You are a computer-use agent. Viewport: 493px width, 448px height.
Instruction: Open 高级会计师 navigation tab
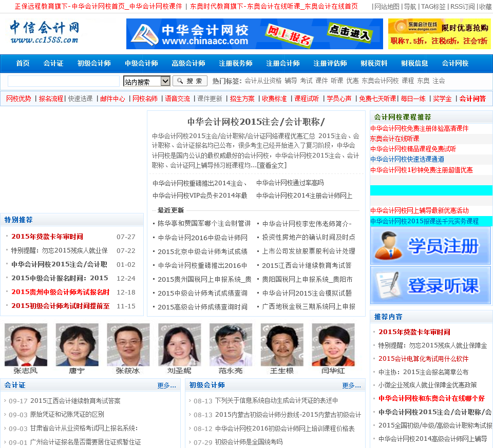188,64
